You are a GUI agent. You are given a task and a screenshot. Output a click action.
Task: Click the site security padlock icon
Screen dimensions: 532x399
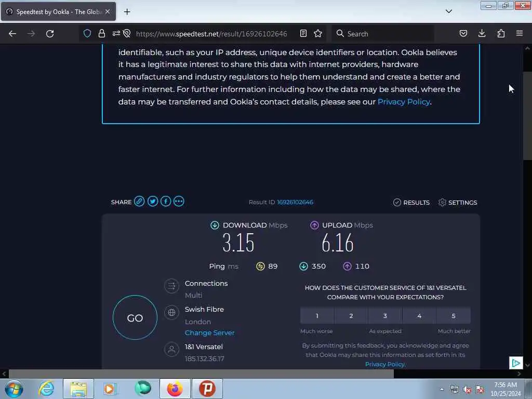tap(101, 33)
